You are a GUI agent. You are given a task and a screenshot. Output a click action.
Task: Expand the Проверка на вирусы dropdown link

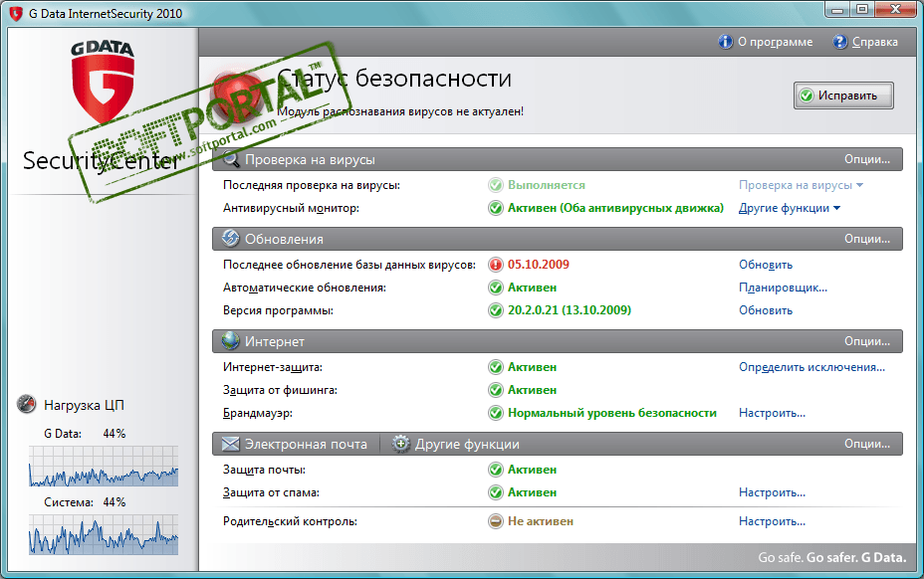coord(801,185)
